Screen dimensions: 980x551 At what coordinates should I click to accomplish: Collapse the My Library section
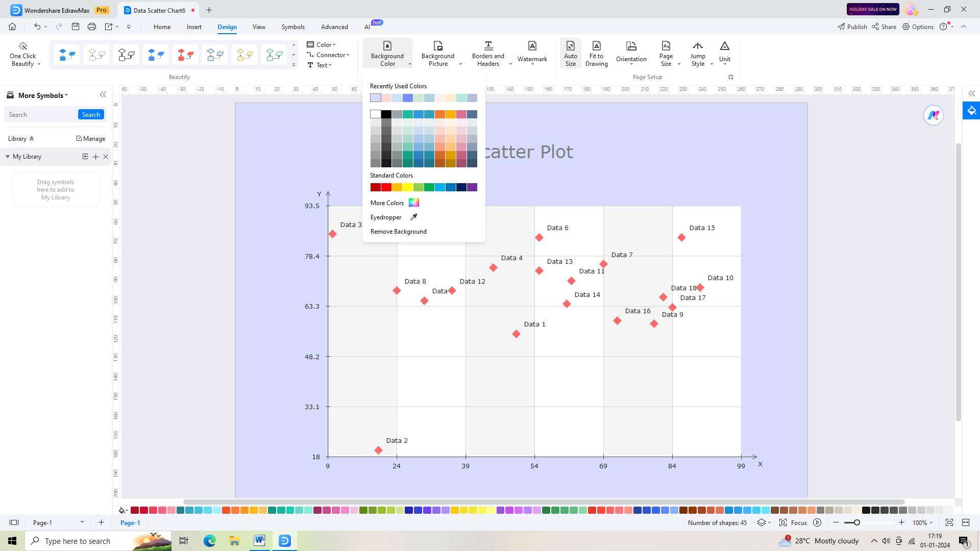(8, 157)
